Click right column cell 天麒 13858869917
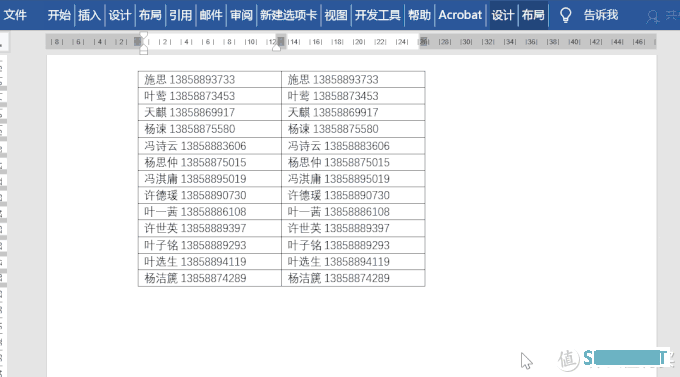Image resolution: width=680 pixels, height=377 pixels. [x=353, y=112]
